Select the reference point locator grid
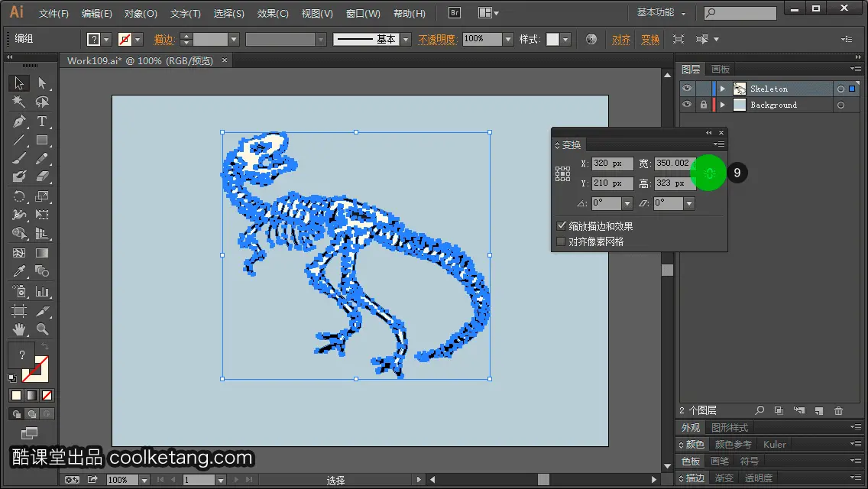This screenshot has height=489, width=868. 562,174
